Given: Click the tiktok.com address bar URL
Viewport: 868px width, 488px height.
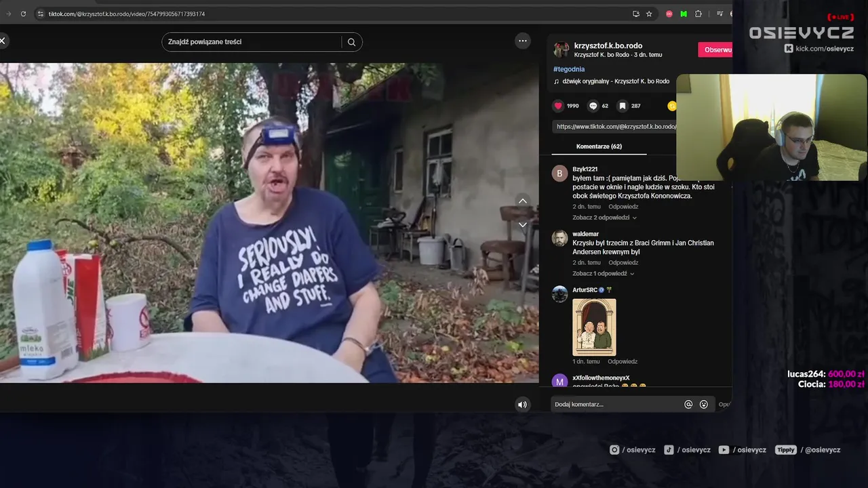Looking at the screenshot, I should pos(127,14).
